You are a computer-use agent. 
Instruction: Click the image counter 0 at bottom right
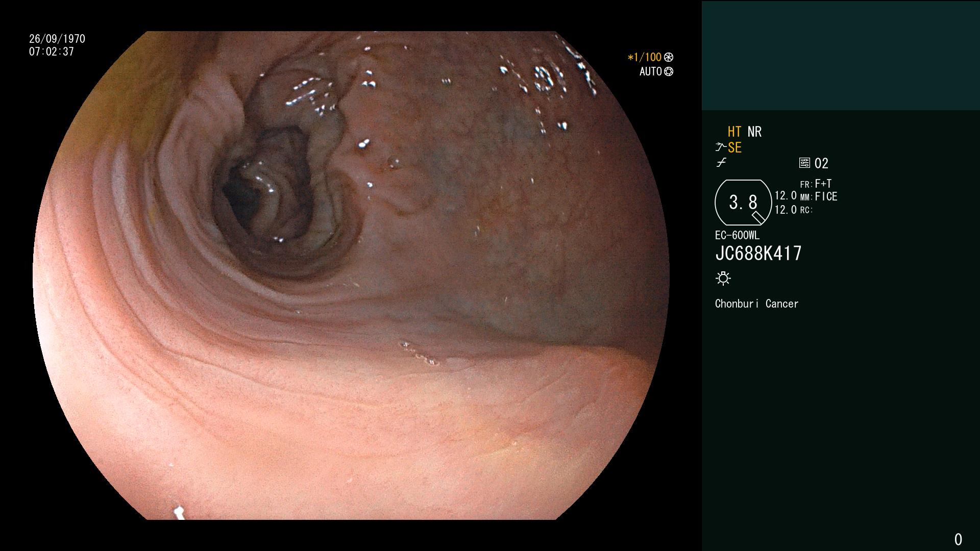click(x=958, y=539)
